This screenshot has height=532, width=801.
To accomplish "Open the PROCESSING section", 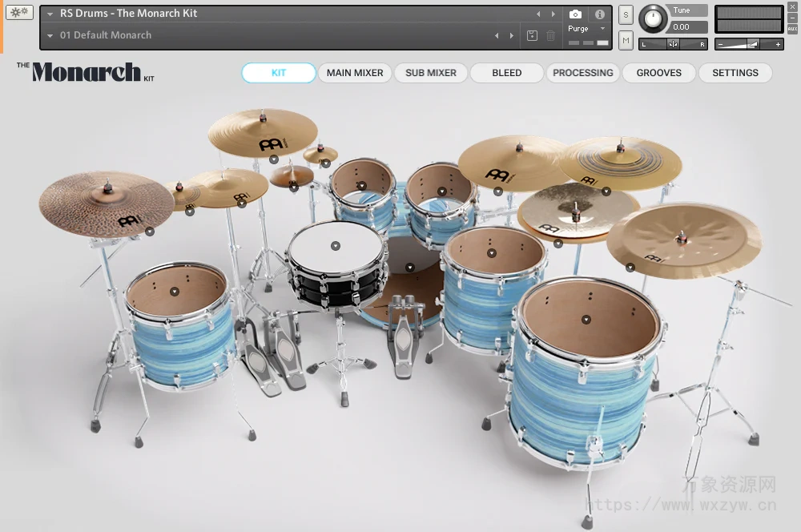I will (582, 72).
